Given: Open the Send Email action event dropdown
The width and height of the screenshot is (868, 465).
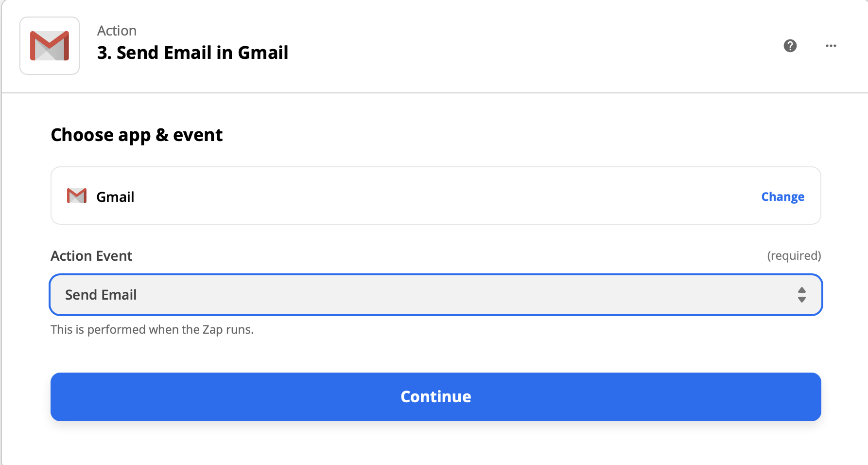Looking at the screenshot, I should pos(435,295).
